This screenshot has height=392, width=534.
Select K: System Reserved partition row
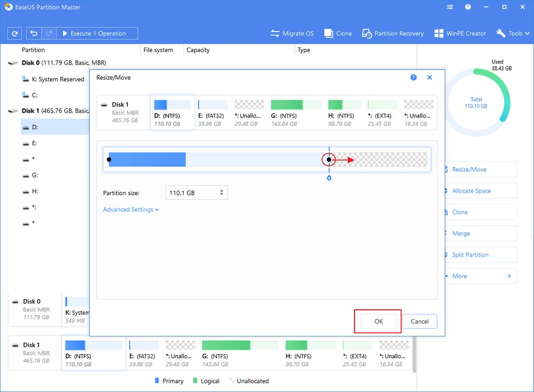(x=54, y=79)
